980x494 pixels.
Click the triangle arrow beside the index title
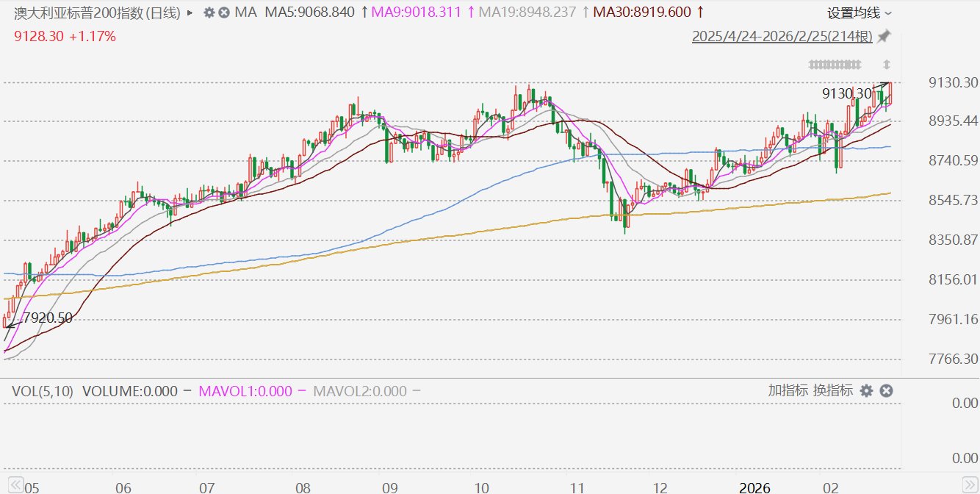click(x=191, y=12)
